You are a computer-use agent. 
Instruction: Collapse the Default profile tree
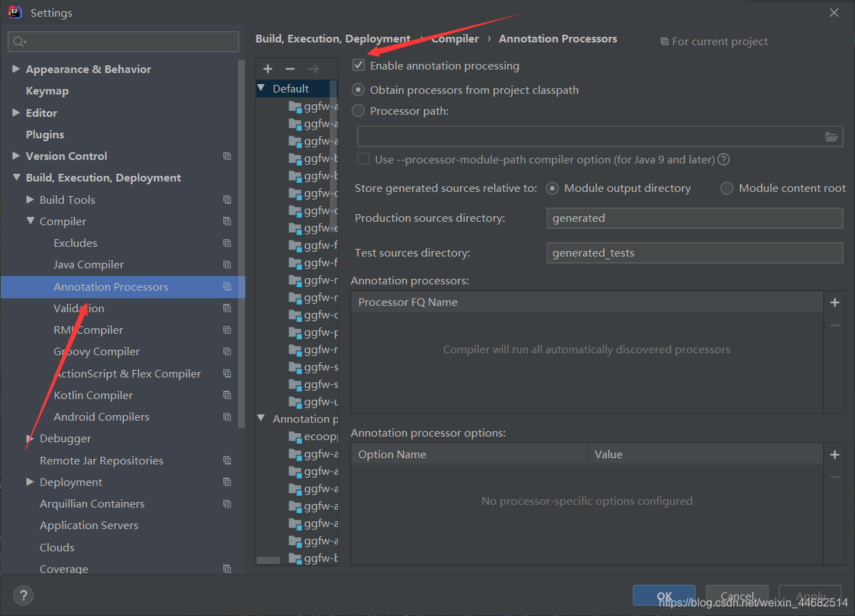coord(262,88)
